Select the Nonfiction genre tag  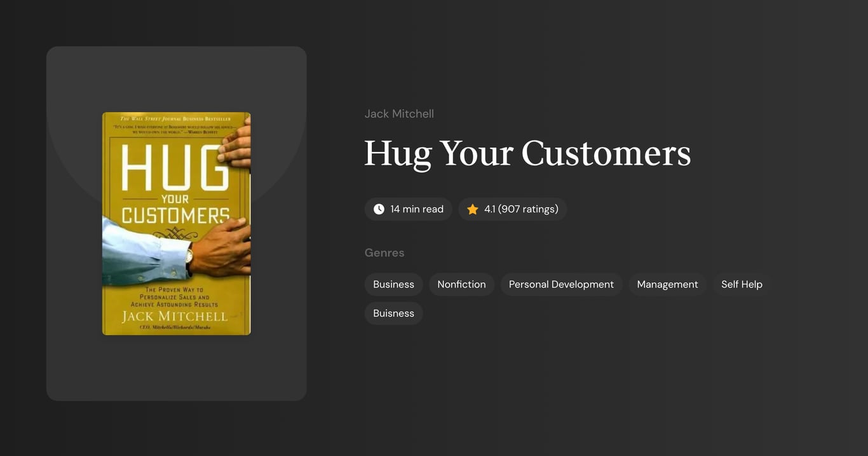(461, 284)
